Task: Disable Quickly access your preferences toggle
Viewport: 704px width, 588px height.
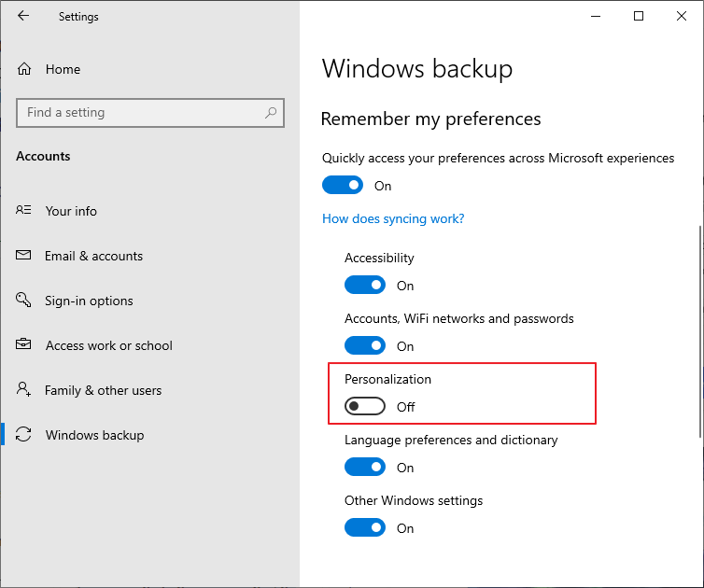Action: coord(342,186)
